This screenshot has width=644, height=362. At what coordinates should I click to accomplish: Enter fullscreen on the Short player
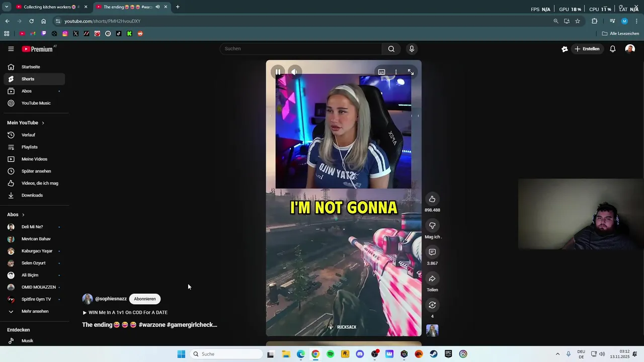[411, 72]
